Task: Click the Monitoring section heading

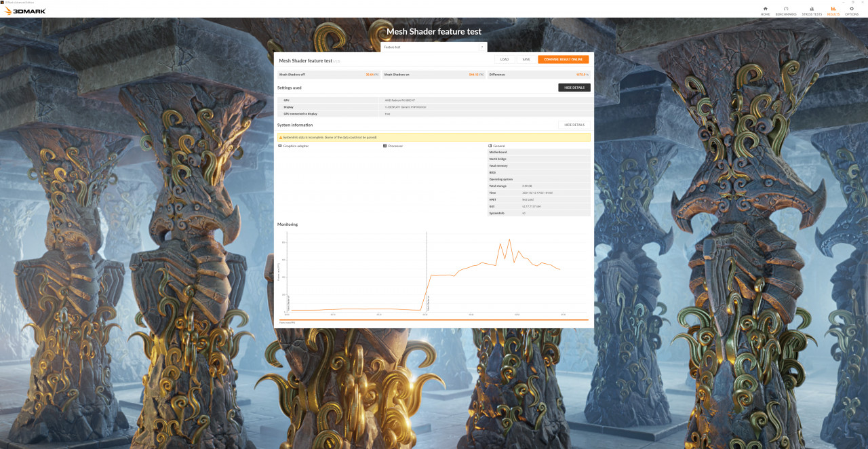Action: (288, 224)
